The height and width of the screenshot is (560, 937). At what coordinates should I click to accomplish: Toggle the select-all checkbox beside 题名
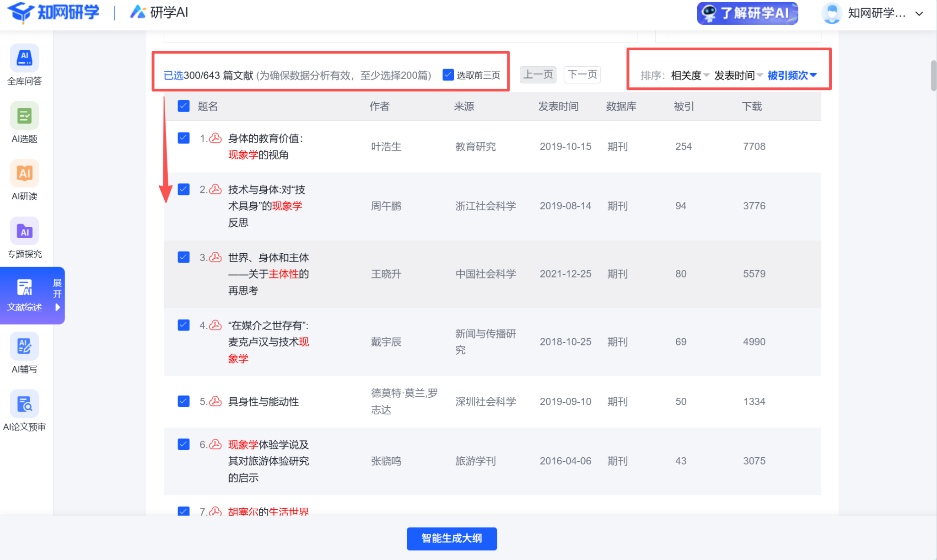[183, 106]
